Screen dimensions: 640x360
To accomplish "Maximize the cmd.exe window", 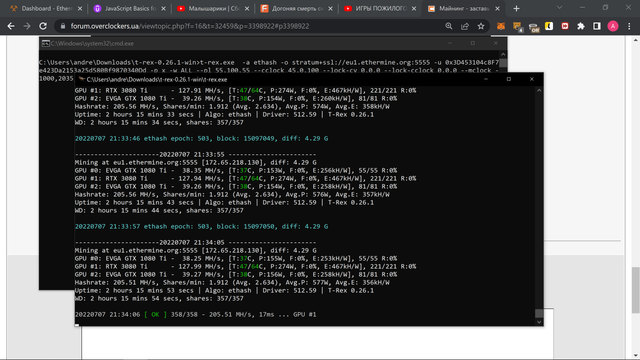I will [473, 43].
